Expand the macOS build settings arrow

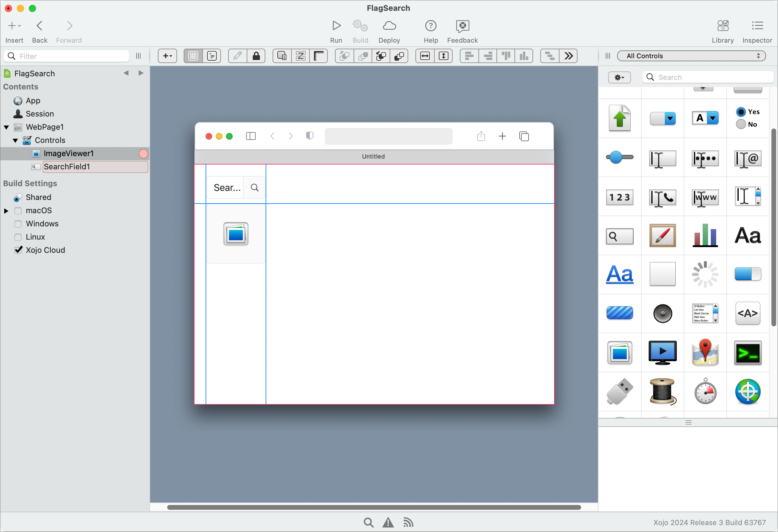click(x=6, y=211)
